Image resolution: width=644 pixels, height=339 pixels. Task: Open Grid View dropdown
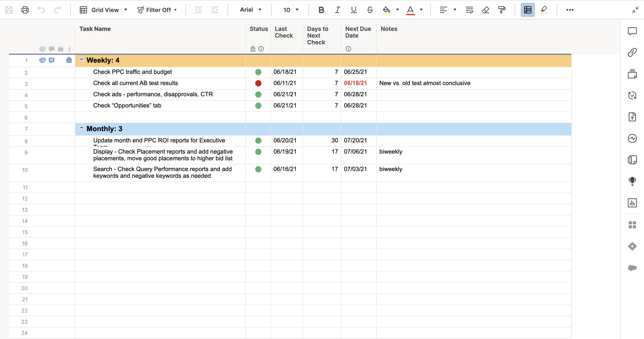[x=104, y=10]
